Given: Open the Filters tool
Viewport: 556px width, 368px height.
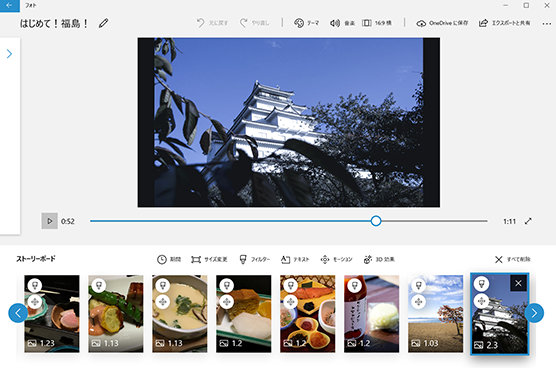Looking at the screenshot, I should pyautogui.click(x=255, y=260).
